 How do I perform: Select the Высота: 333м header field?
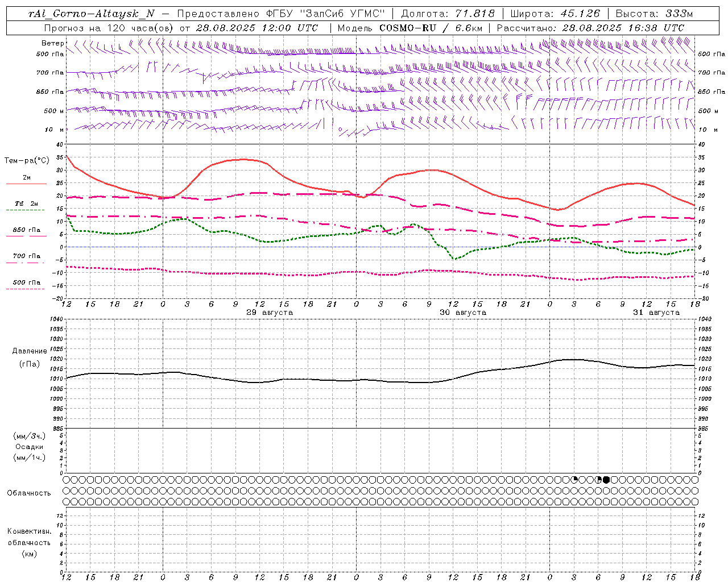point(655,14)
